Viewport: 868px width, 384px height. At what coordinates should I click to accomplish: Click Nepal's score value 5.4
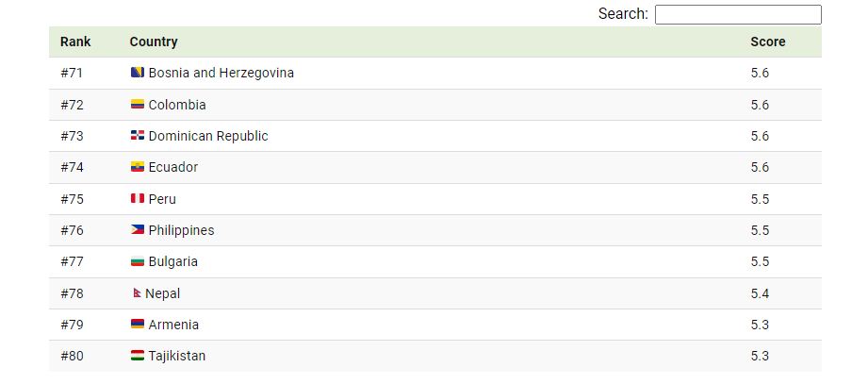[x=760, y=293]
